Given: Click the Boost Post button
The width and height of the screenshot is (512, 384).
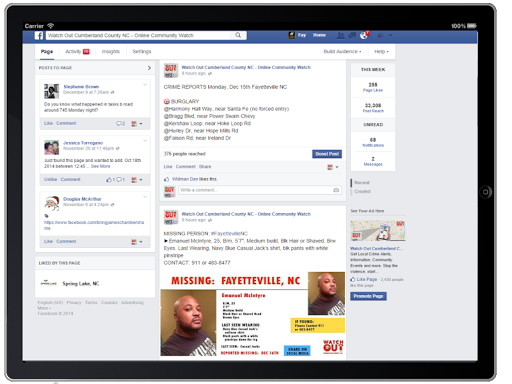Looking at the screenshot, I should point(327,154).
